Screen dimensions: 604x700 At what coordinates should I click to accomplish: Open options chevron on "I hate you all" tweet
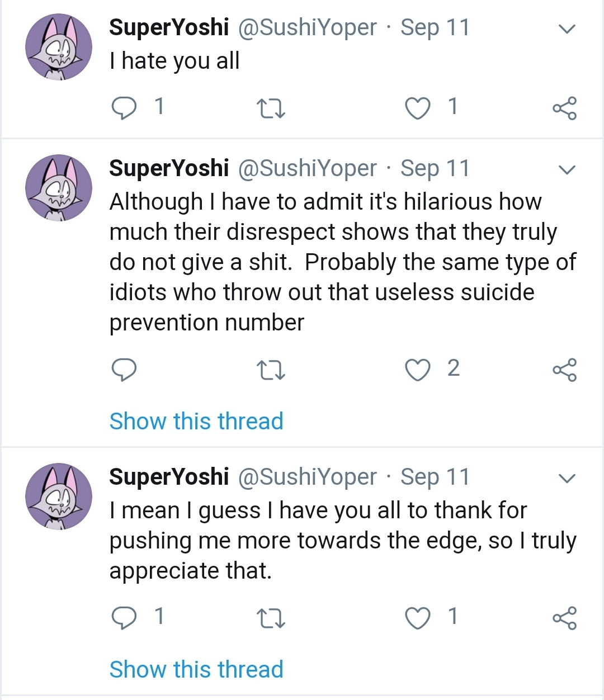point(567,29)
